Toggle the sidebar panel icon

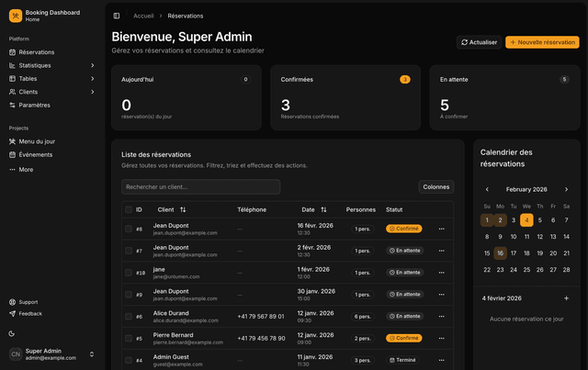(117, 16)
